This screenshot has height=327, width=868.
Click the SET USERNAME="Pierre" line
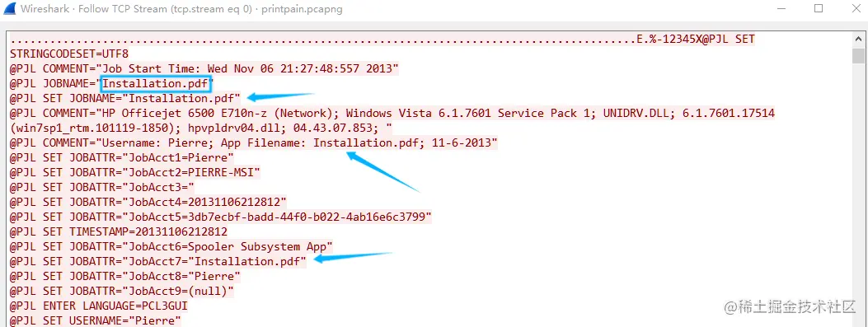pyautogui.click(x=96, y=320)
